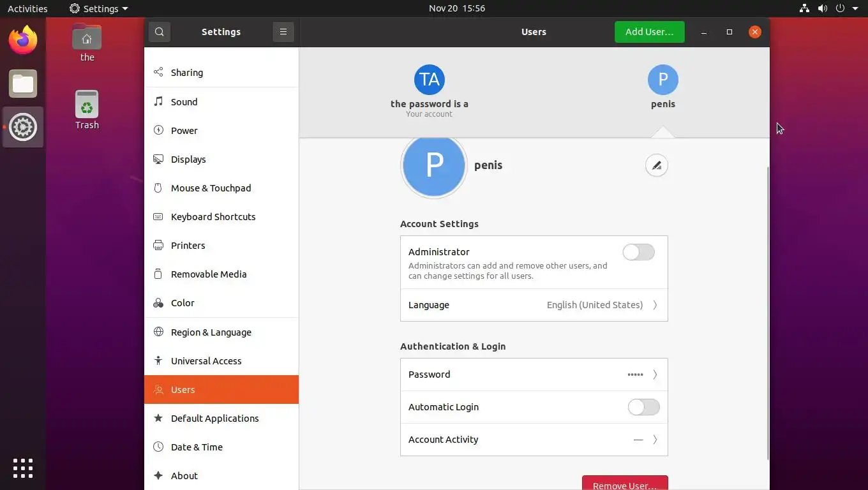Viewport: 868px width, 490px height.
Task: Open Sound settings panel
Action: [x=221, y=101]
